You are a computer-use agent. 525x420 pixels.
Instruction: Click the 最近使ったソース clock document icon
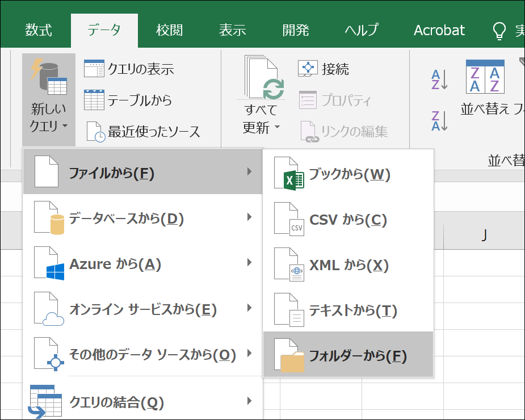point(96,132)
